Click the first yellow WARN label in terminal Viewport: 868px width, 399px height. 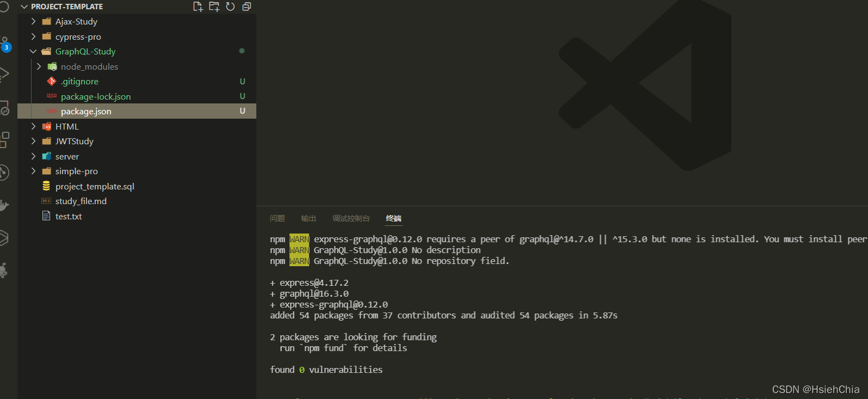(299, 240)
